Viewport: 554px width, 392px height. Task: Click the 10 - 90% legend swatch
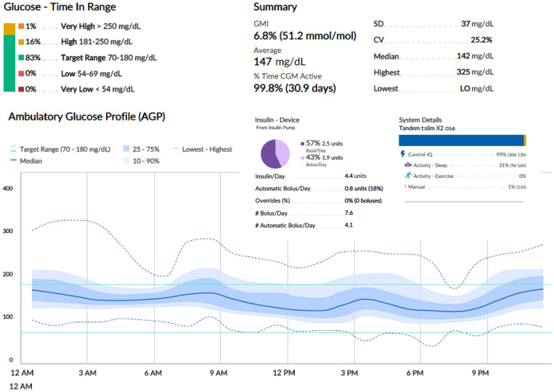coord(126,160)
